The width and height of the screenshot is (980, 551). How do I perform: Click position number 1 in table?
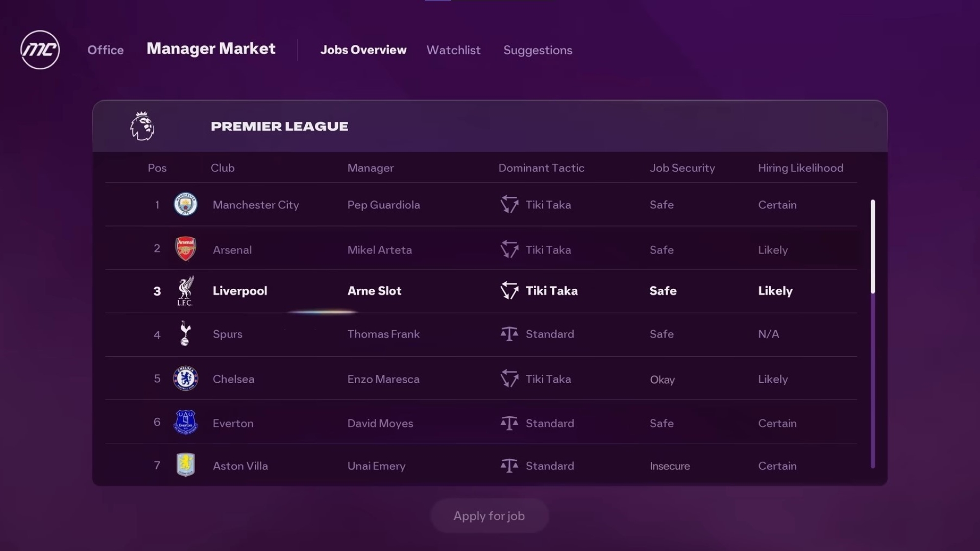pos(157,205)
